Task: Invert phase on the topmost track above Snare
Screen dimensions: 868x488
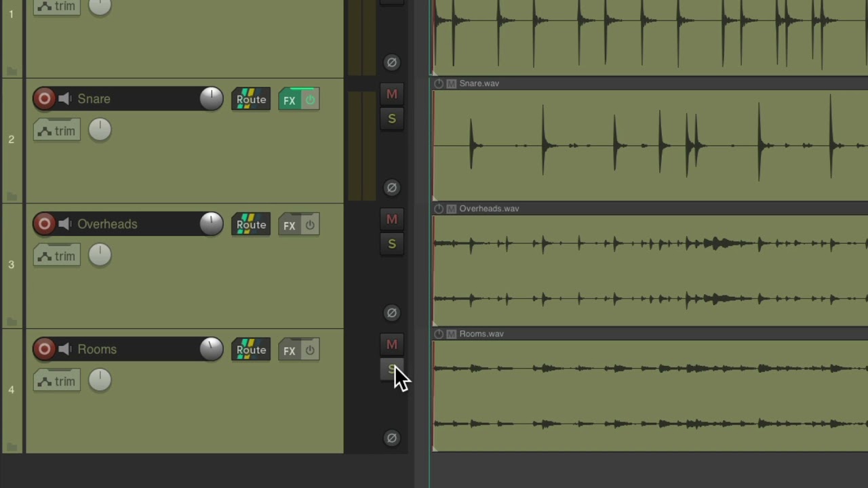Action: pyautogui.click(x=391, y=62)
